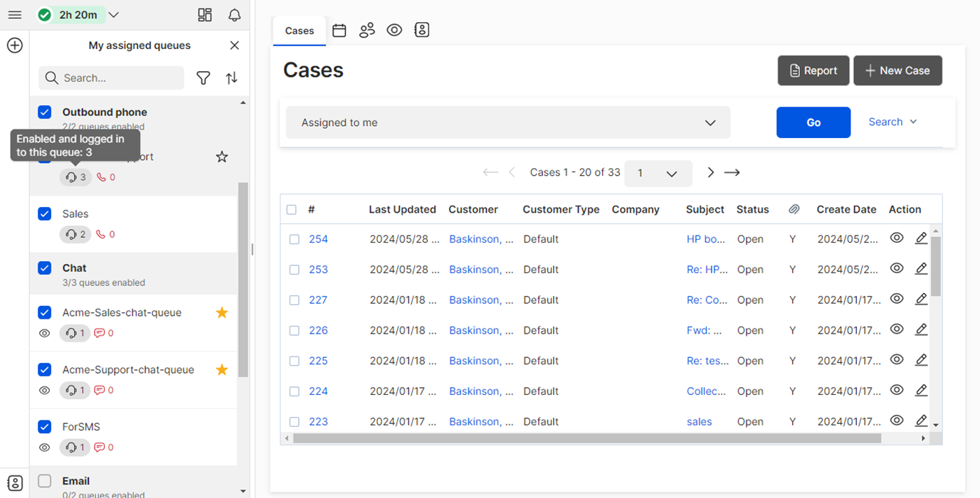Image resolution: width=980 pixels, height=498 pixels.
Task: Close the My assigned queues panel
Action: click(x=234, y=46)
